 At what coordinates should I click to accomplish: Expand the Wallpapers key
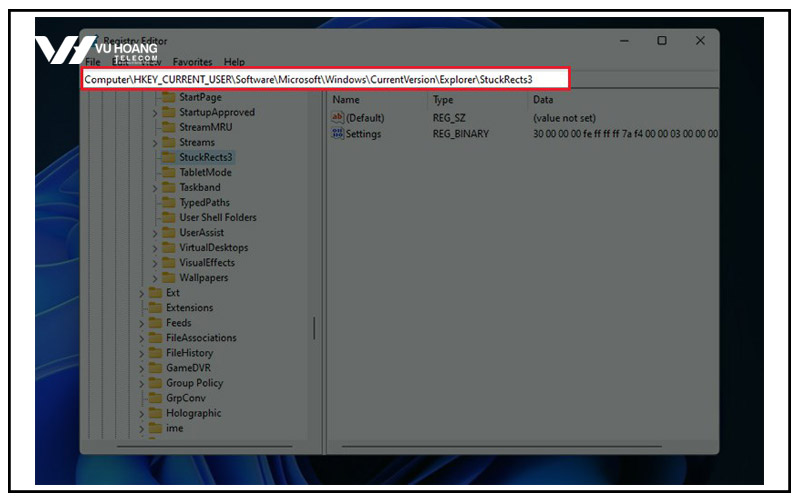coord(155,279)
